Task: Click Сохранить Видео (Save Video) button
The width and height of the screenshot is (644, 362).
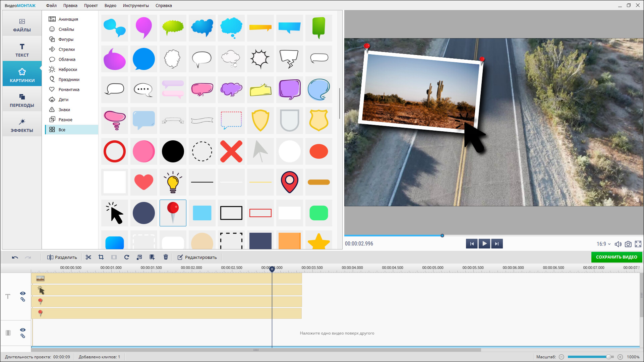Action: (616, 257)
